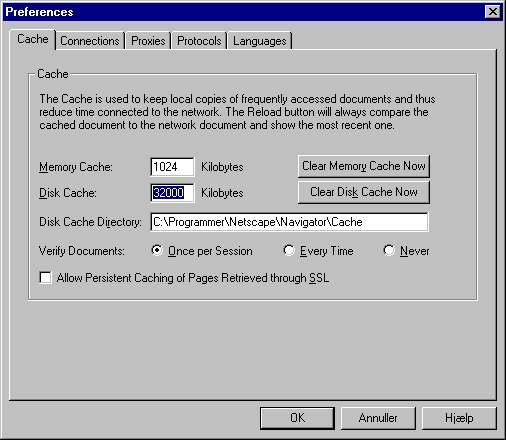Viewport: 506px width, 440px height.
Task: Click the Disk Cache Directory path field
Action: pyautogui.click(x=289, y=222)
